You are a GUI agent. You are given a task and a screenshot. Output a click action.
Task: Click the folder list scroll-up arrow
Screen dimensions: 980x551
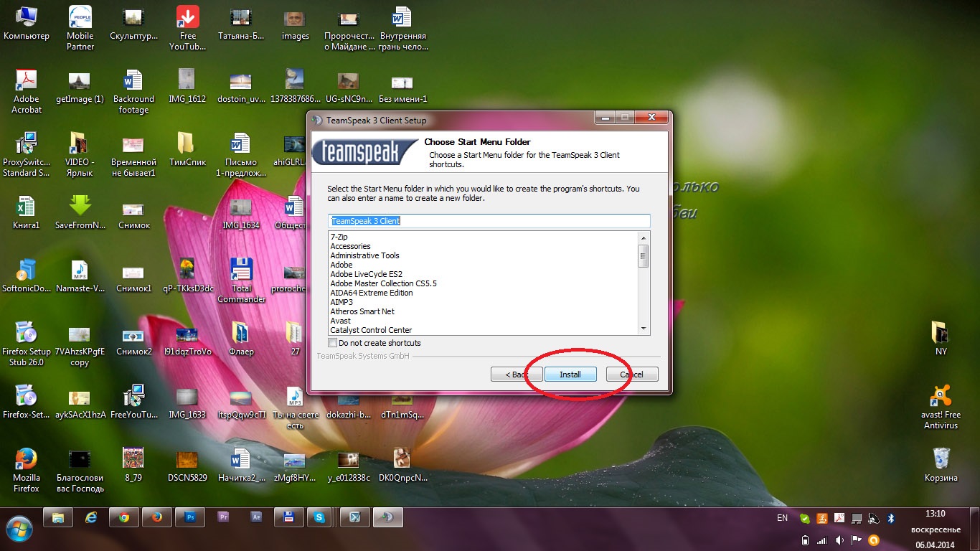pyautogui.click(x=644, y=237)
